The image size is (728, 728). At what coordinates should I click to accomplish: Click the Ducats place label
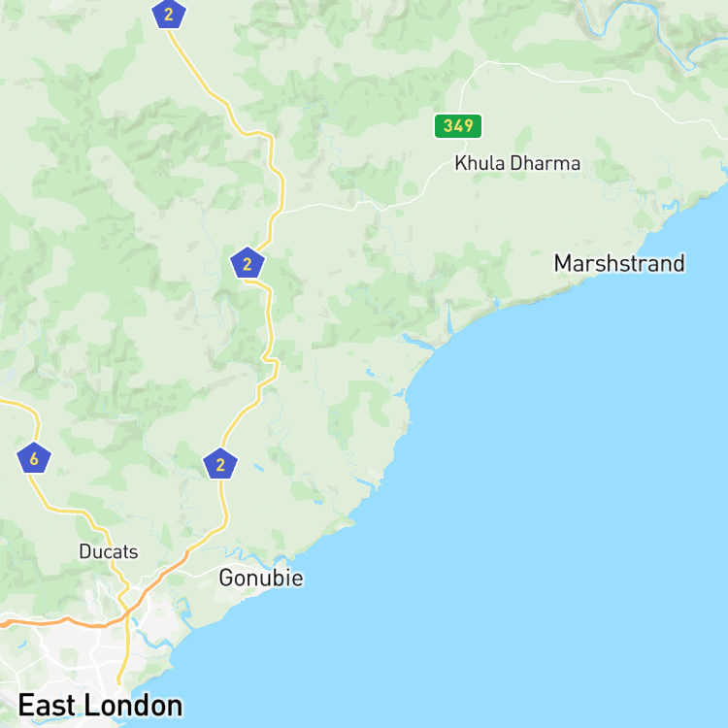108,551
